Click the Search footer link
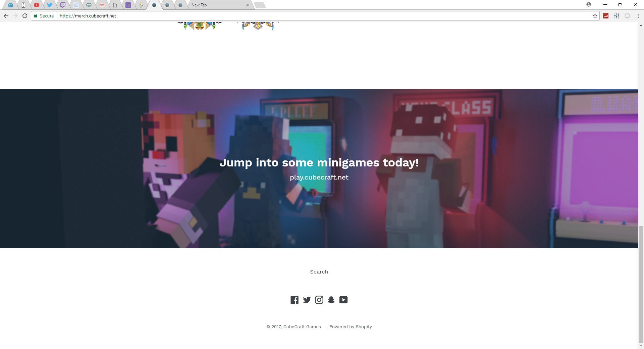 coord(319,272)
